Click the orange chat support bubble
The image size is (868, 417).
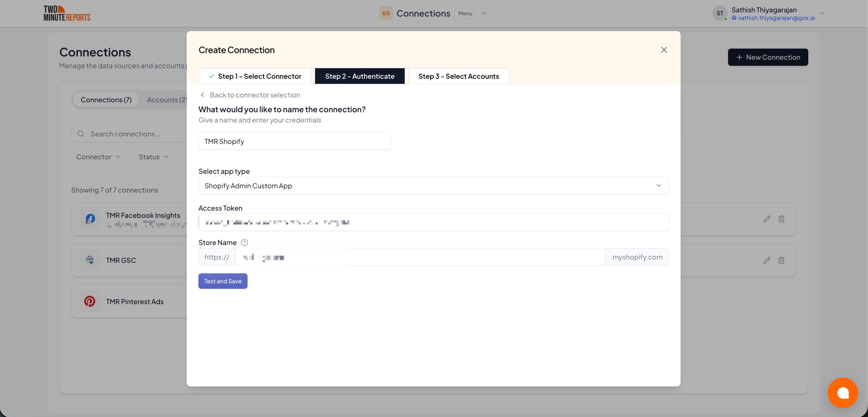pyautogui.click(x=842, y=392)
